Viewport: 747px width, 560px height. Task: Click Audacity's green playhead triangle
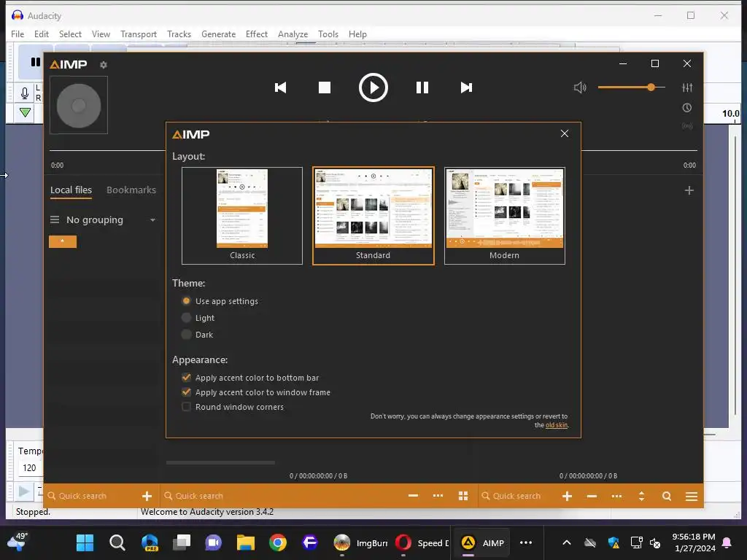(25, 113)
